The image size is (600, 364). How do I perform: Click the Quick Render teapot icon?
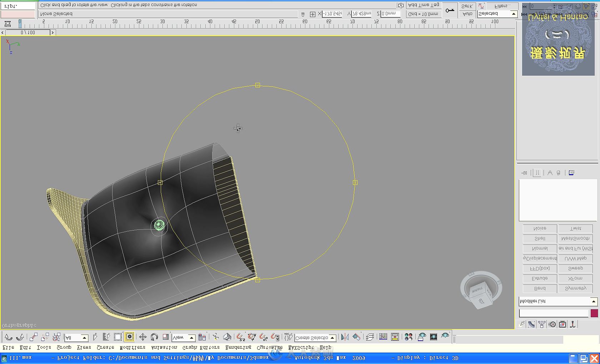coord(445,336)
